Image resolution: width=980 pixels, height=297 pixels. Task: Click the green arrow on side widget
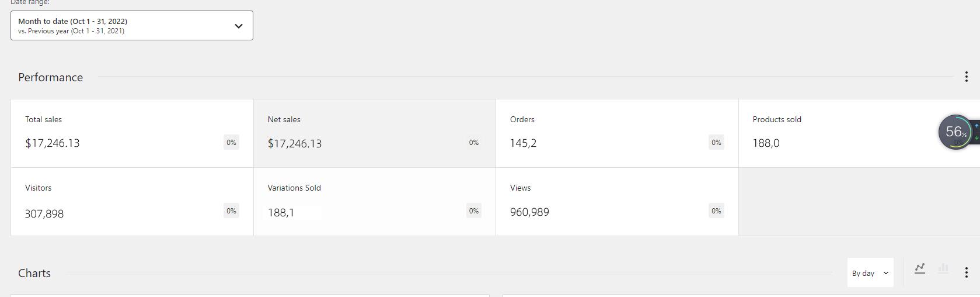tap(976, 138)
